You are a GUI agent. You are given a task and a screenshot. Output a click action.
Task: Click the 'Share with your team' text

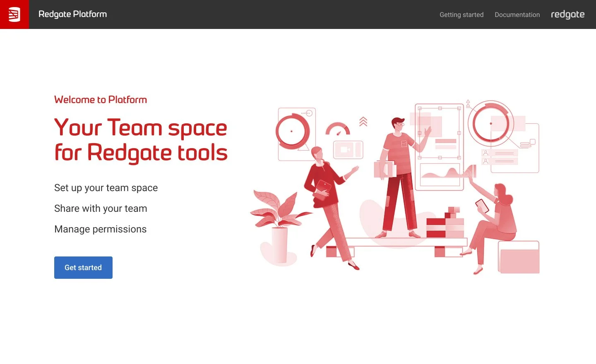click(x=101, y=208)
